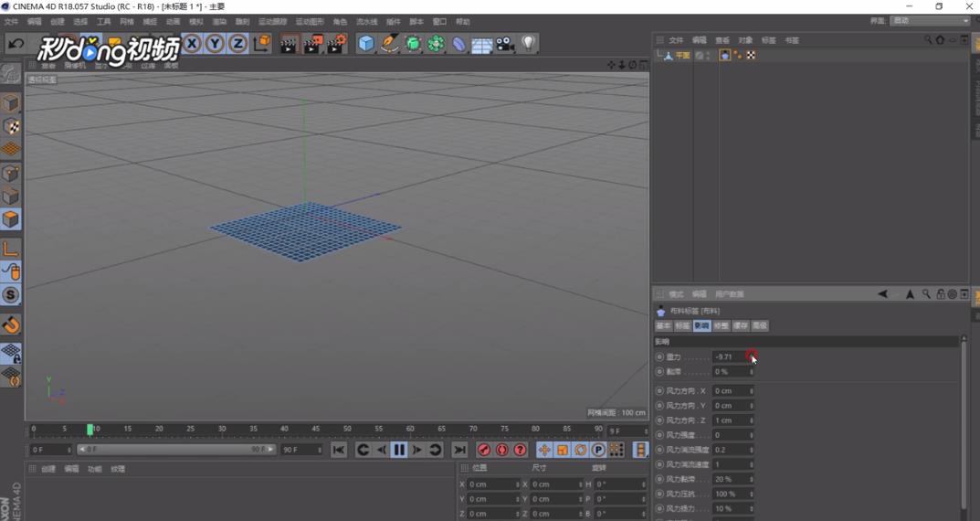Switch to Texture mode checkered cube icon
The image size is (980, 521).
[11, 126]
